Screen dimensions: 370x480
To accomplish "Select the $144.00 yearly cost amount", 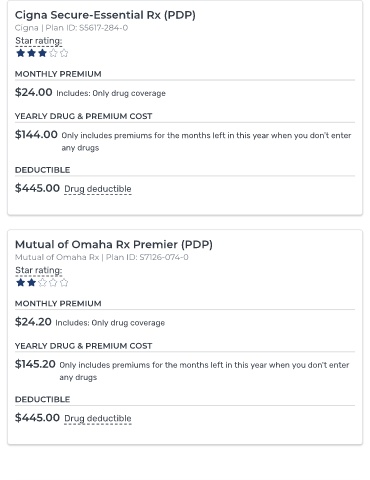I will 36,135.
